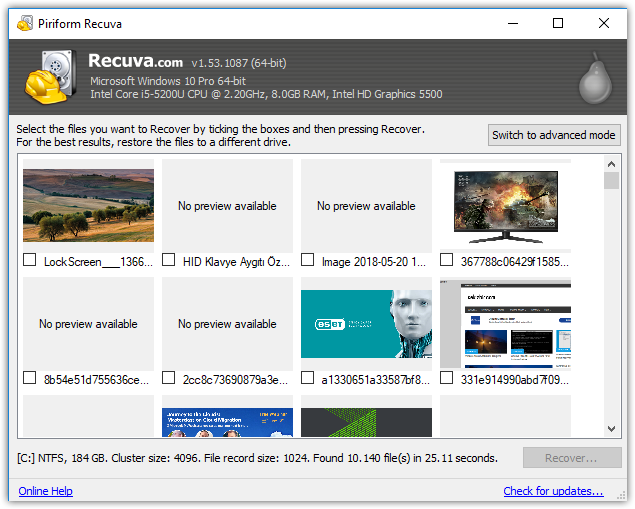Close the Piriform Recuva window
The width and height of the screenshot is (635, 509).
(x=604, y=23)
